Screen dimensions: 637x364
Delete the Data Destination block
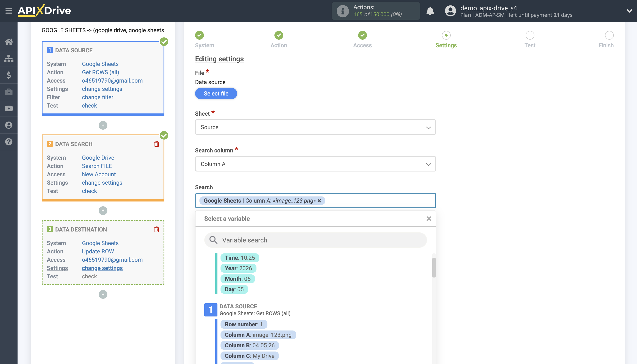point(157,230)
